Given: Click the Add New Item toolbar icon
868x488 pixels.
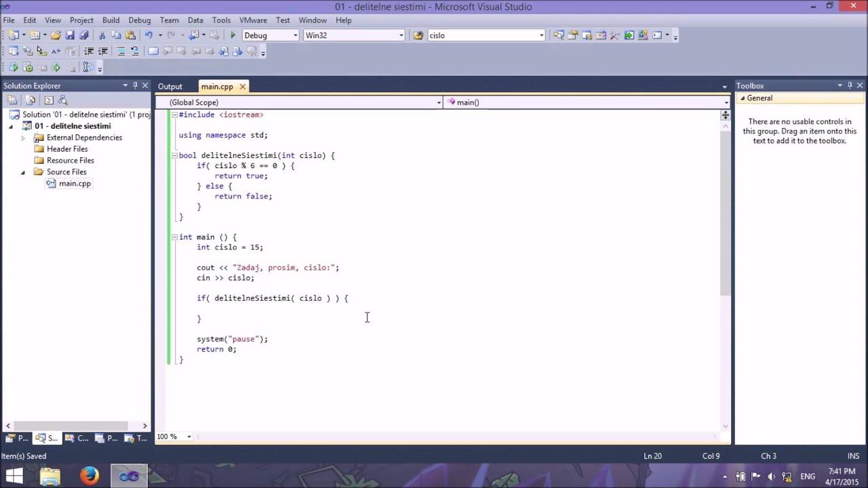Looking at the screenshot, I should coord(35,35).
